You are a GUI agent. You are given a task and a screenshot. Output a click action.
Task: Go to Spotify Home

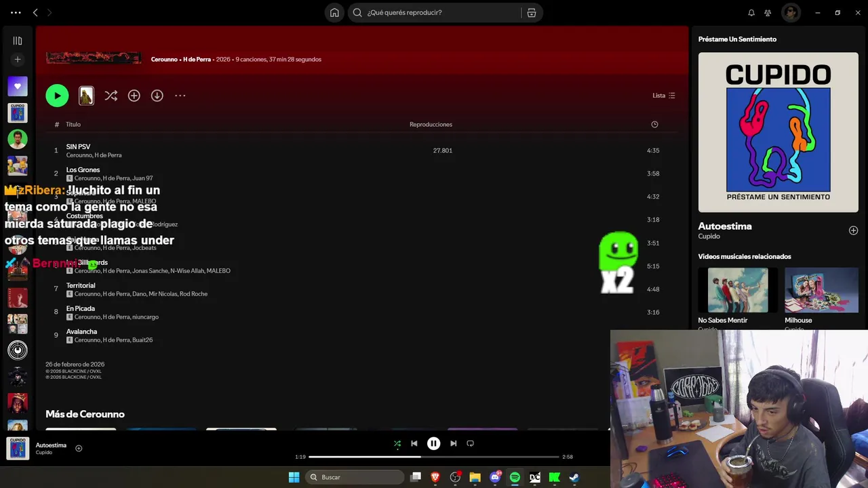[x=334, y=12]
